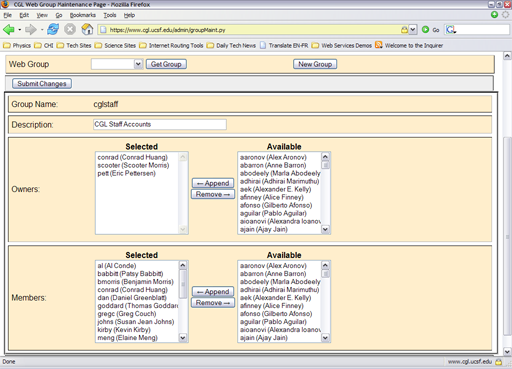Click the Description text field
The image size is (512, 369).
coord(160,124)
